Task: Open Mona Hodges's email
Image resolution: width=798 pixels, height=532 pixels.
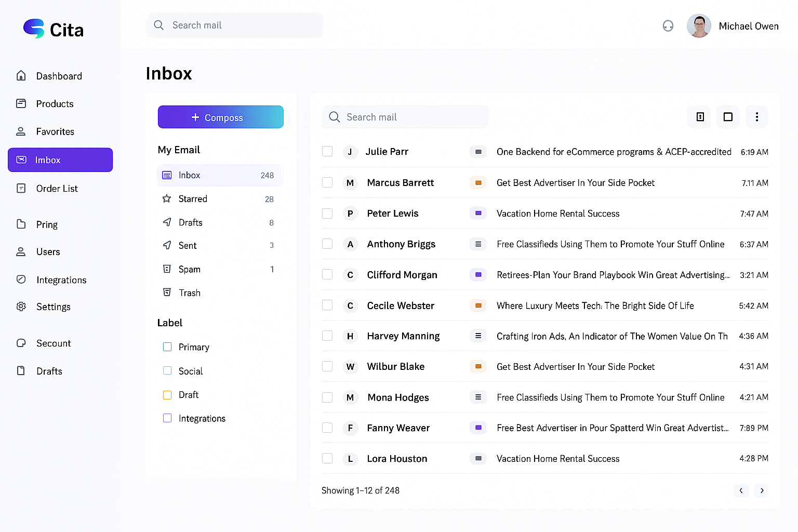Action: 545,397
